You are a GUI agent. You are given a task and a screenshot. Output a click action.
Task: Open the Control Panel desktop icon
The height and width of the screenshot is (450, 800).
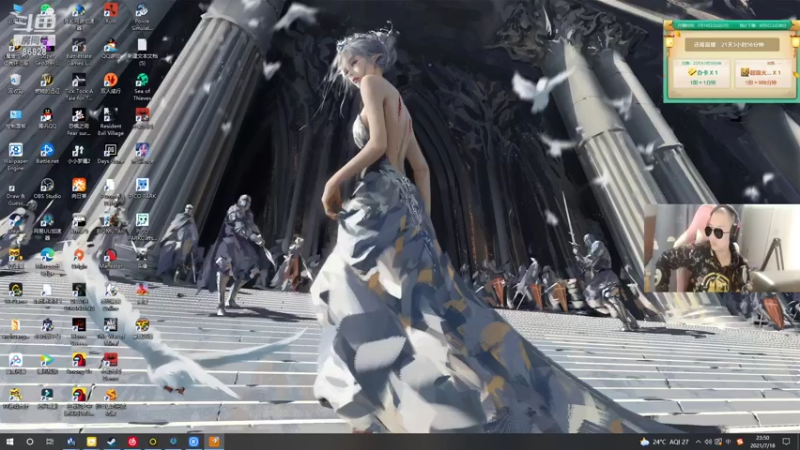point(15,115)
